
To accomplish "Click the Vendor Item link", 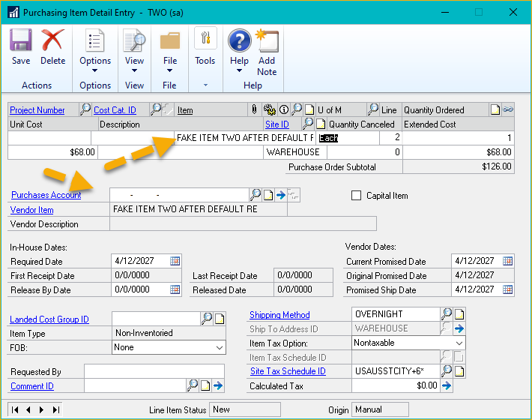I will (32, 210).
